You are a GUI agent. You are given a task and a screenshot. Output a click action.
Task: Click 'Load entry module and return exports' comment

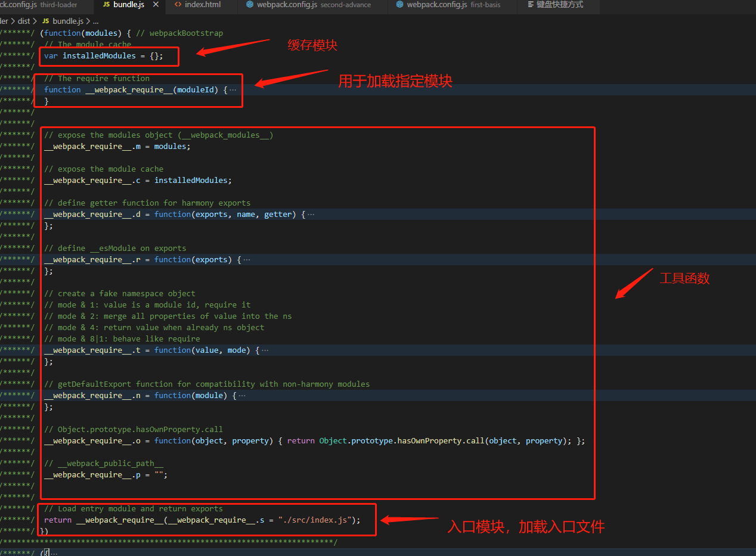coord(134,508)
